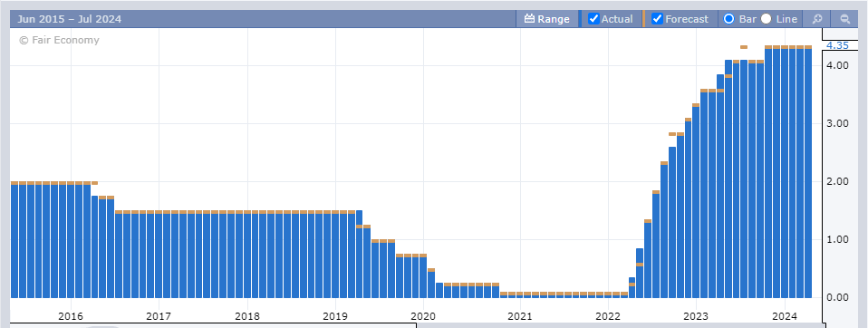
Task: Click the 2016 label on the time axis
Action: tap(71, 316)
